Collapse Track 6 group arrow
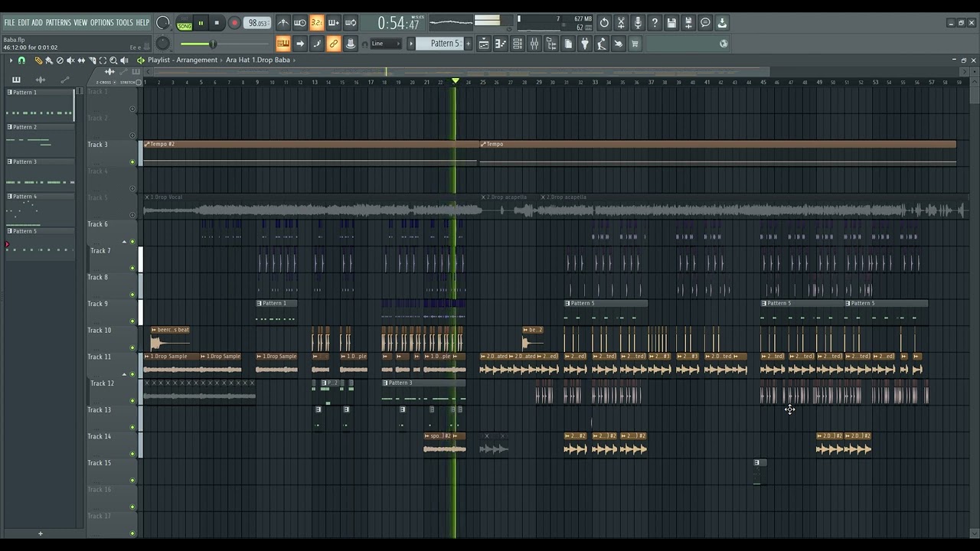Screen dimensions: 980x551 pos(124,242)
